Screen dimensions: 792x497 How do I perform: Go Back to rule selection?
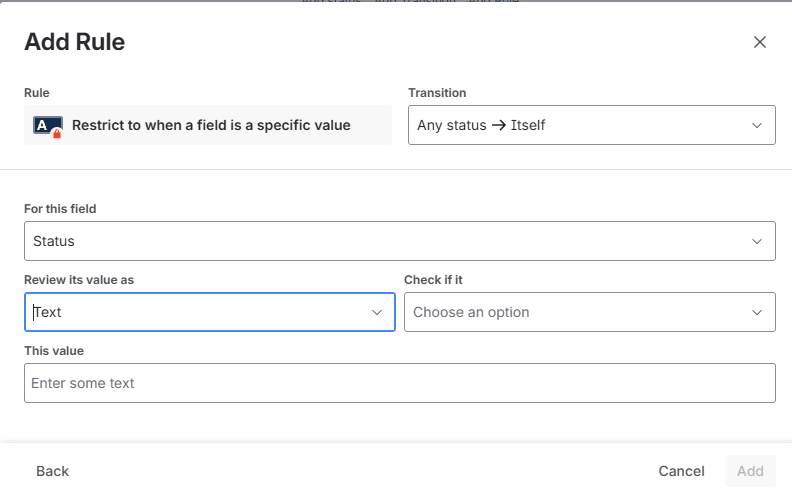pos(52,471)
